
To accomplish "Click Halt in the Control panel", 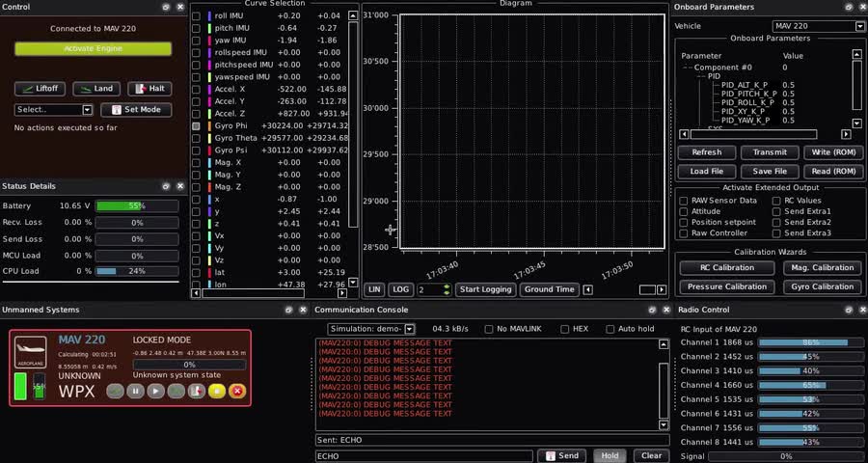I will pyautogui.click(x=150, y=89).
